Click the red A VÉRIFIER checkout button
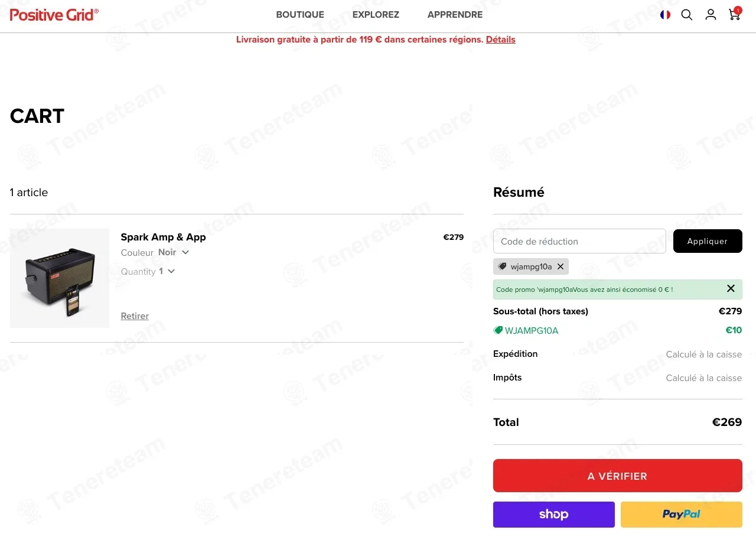Image resolution: width=756 pixels, height=540 pixels. pyautogui.click(x=617, y=476)
